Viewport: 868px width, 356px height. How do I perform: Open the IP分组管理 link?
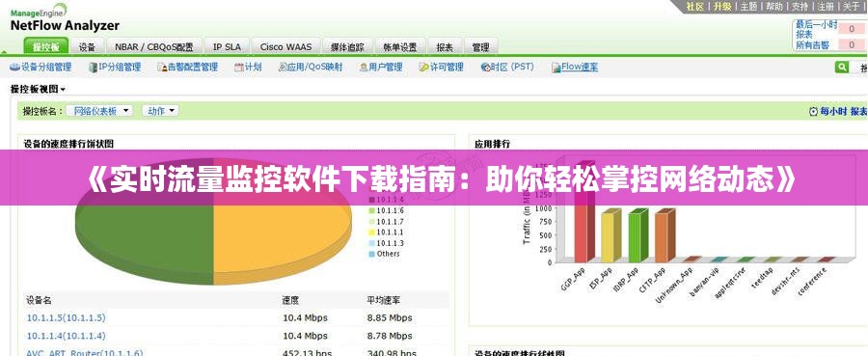[120, 67]
